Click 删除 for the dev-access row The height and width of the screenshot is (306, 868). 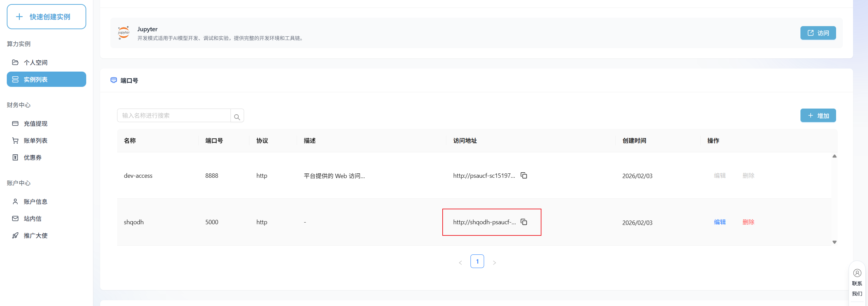coord(748,175)
